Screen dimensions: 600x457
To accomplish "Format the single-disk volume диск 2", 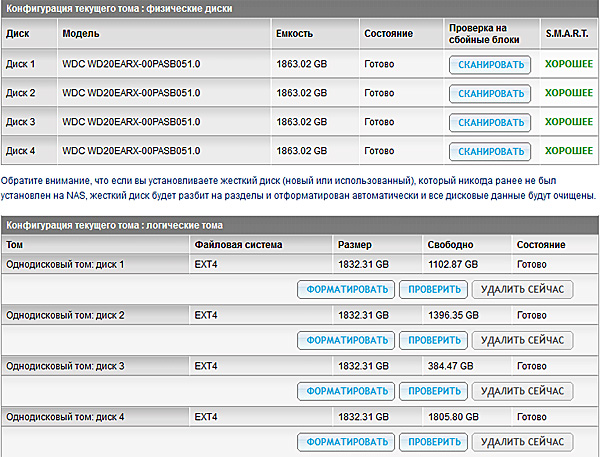I will [346, 340].
